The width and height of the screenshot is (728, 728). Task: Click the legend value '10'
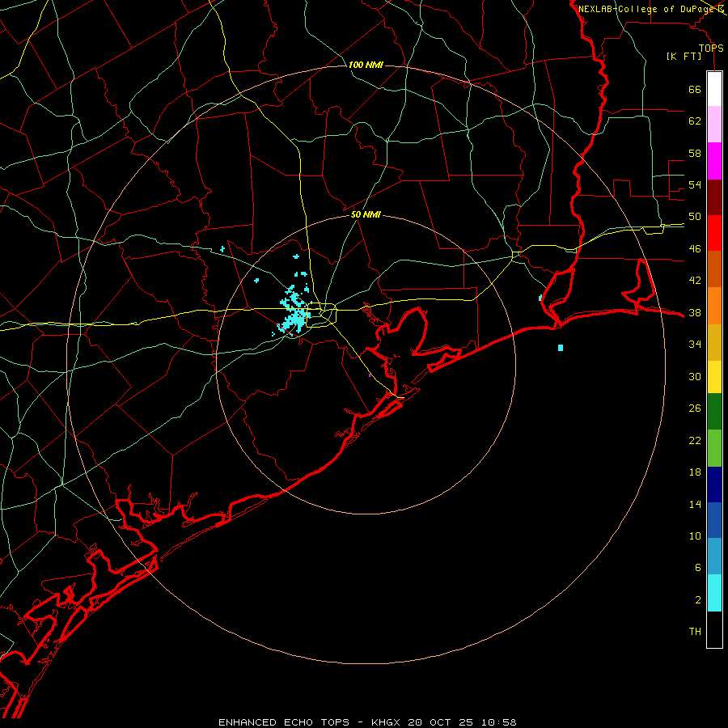[x=695, y=536]
